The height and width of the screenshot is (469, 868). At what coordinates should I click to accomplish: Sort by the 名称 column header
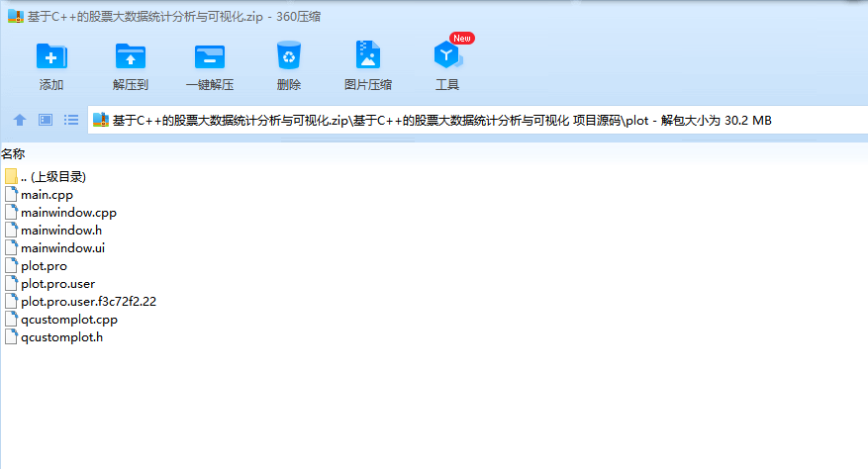click(13, 153)
